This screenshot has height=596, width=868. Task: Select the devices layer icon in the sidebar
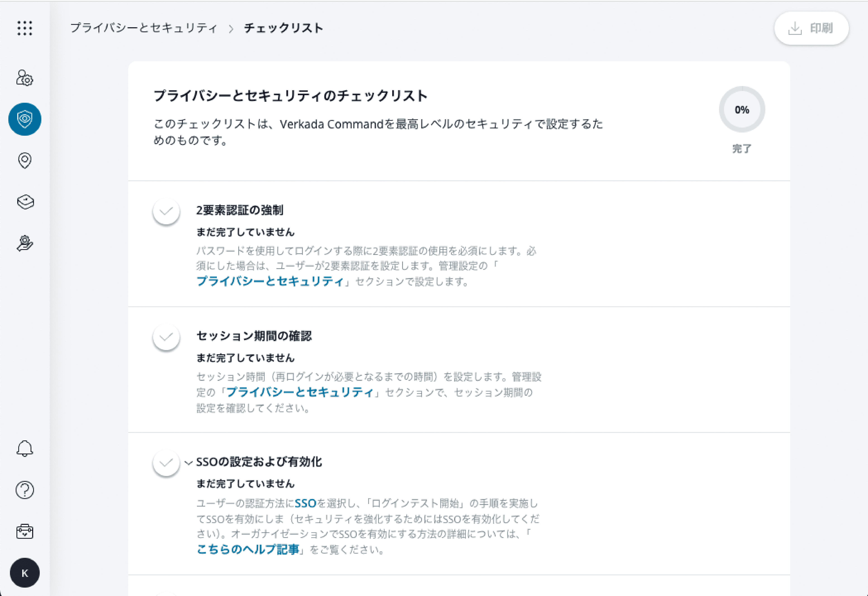click(x=25, y=202)
